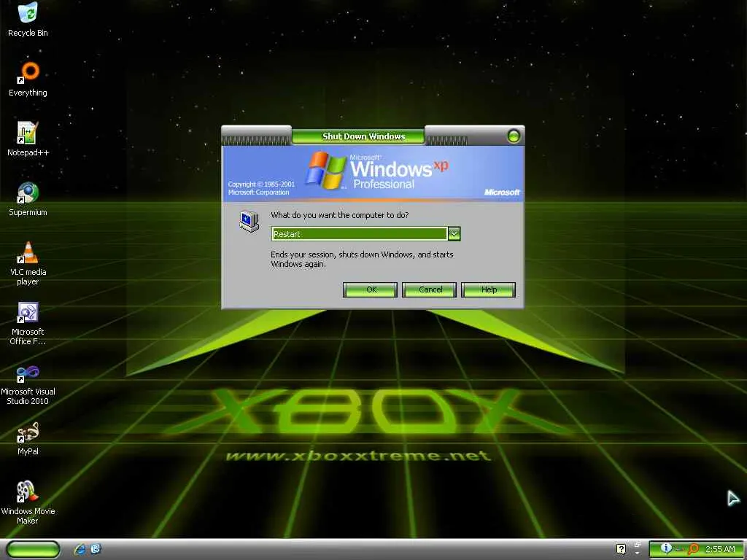The image size is (747, 560).
Task: Open the Restart action dropdown arrow
Action: [454, 234]
